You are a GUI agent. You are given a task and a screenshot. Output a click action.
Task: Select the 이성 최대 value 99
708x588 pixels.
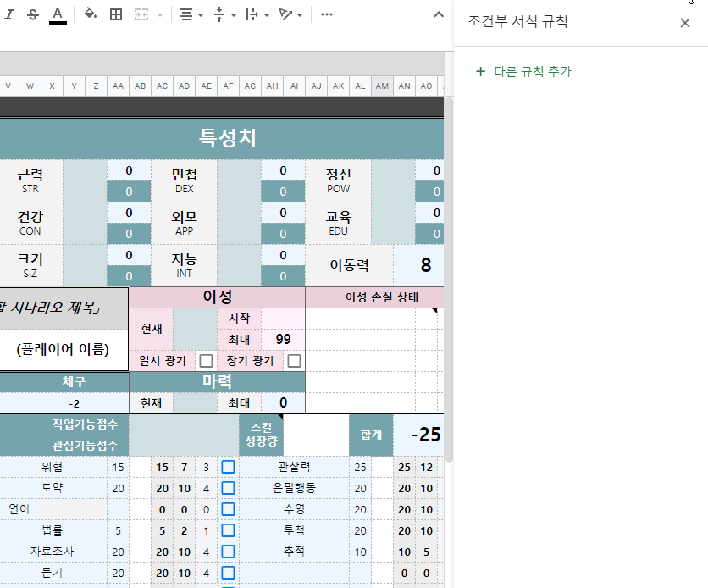click(283, 340)
